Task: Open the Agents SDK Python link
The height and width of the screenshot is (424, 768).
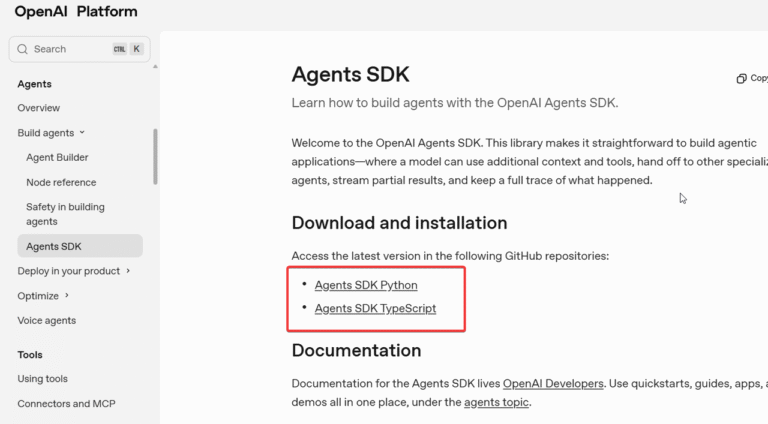Action: (366, 285)
